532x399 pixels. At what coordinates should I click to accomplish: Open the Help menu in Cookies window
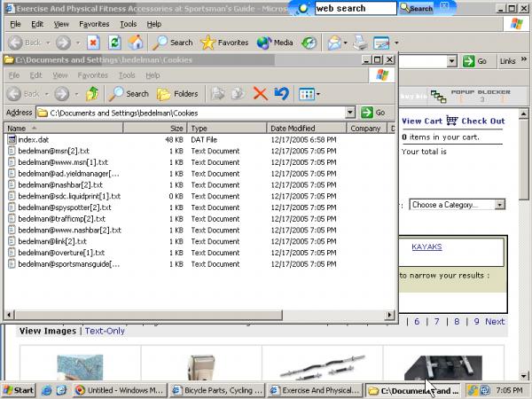tap(153, 75)
